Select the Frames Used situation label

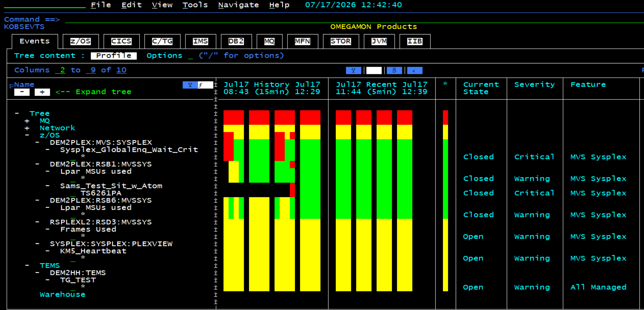coord(88,230)
